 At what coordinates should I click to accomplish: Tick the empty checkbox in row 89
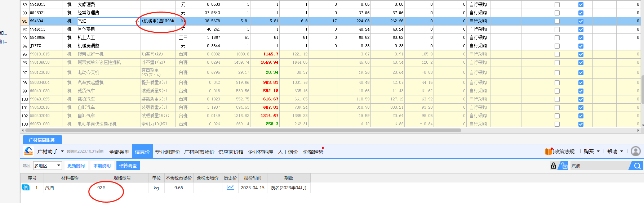pos(557,5)
